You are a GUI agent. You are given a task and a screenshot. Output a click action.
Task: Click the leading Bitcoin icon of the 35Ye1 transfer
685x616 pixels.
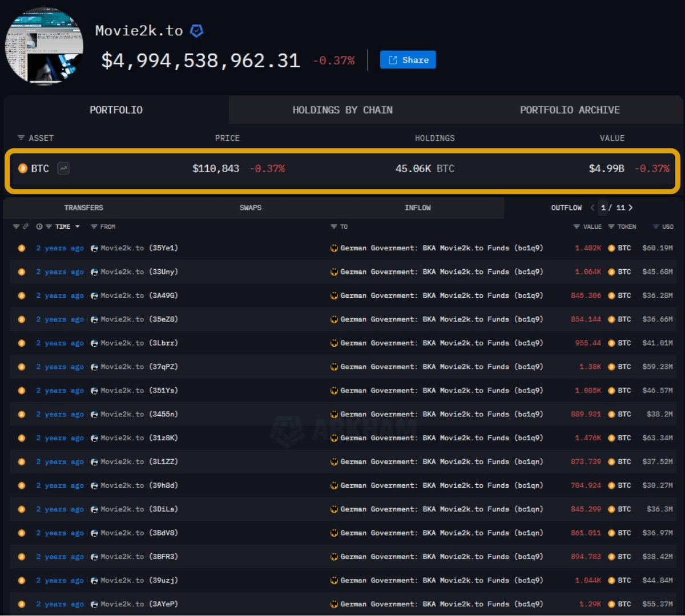pyautogui.click(x=22, y=248)
